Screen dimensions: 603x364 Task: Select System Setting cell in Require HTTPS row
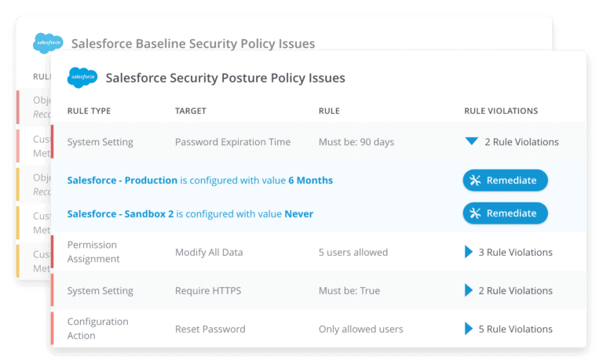(x=100, y=290)
